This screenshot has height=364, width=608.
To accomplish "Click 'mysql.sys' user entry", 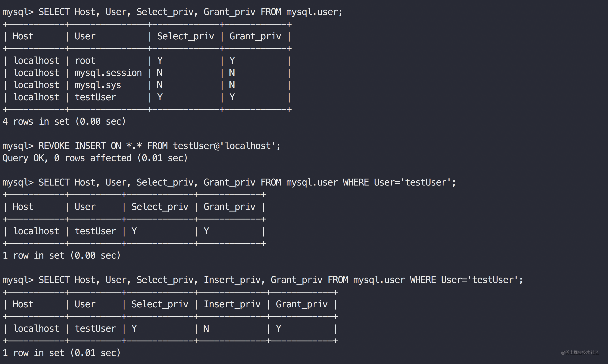I will pos(98,85).
